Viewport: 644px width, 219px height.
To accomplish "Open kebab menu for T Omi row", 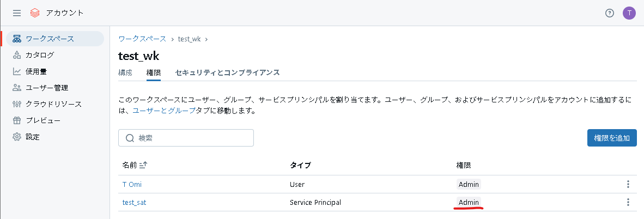I will (x=628, y=184).
